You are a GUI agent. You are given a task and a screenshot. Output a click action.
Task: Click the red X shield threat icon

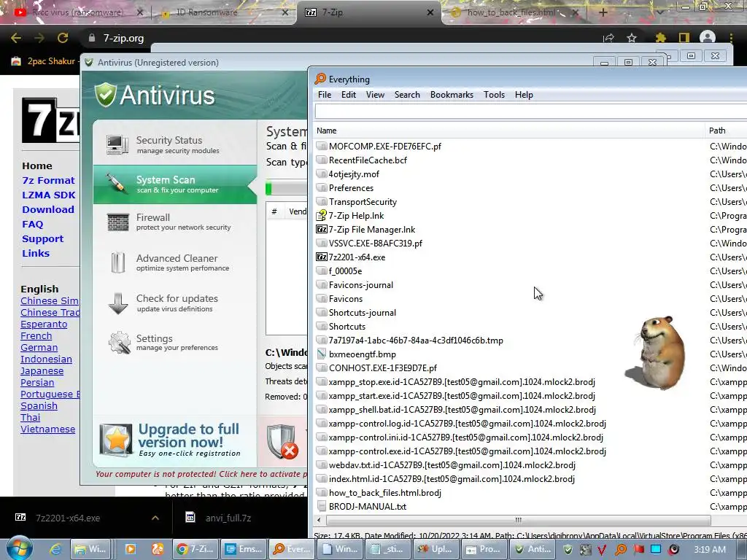pos(282,441)
